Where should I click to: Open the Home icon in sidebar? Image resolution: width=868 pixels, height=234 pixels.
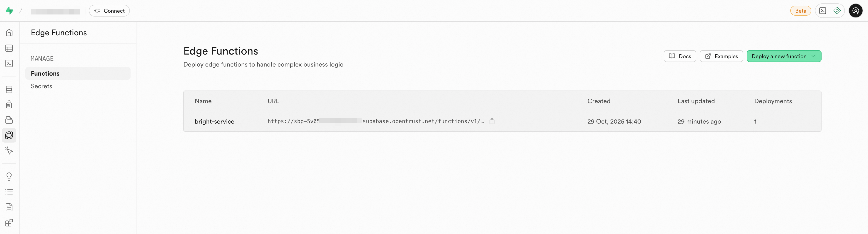(9, 33)
